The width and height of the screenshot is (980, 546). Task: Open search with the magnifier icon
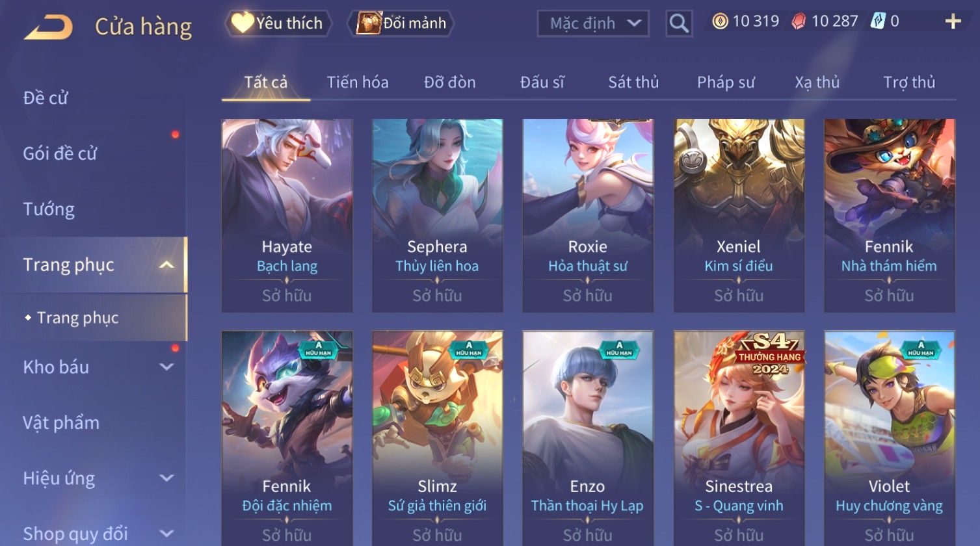(x=679, y=24)
